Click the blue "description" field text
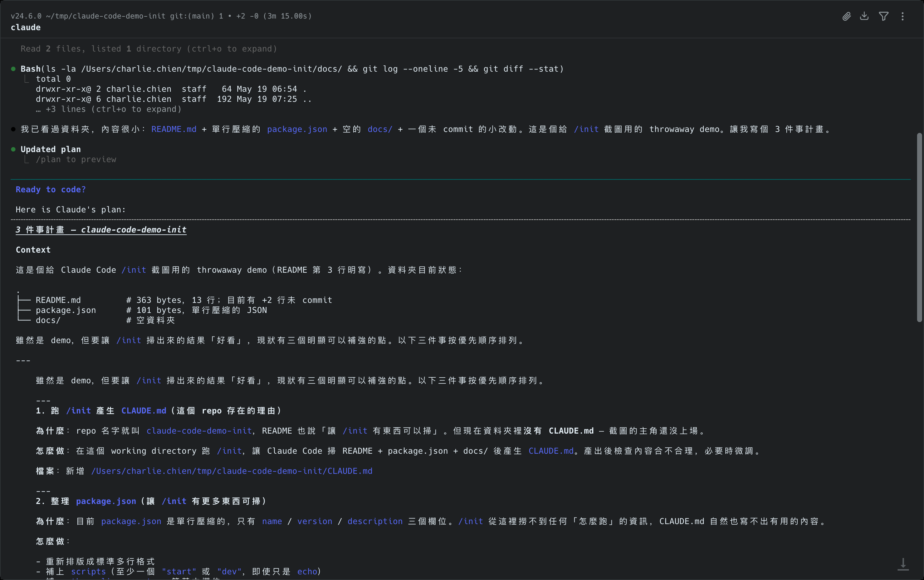Viewport: 924px width, 580px height. [x=375, y=521]
